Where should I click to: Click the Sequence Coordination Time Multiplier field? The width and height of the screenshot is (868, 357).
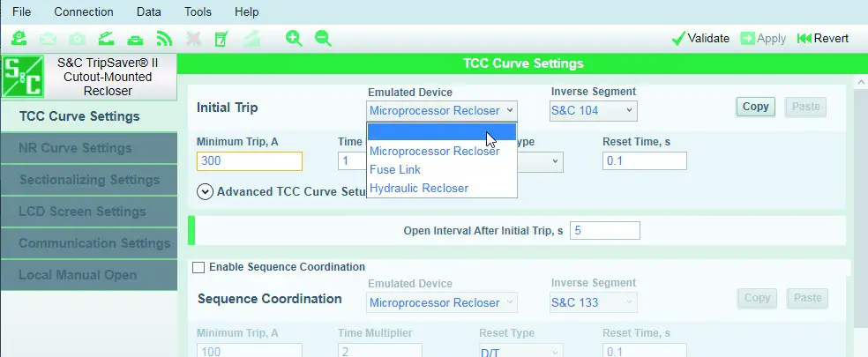379,351
